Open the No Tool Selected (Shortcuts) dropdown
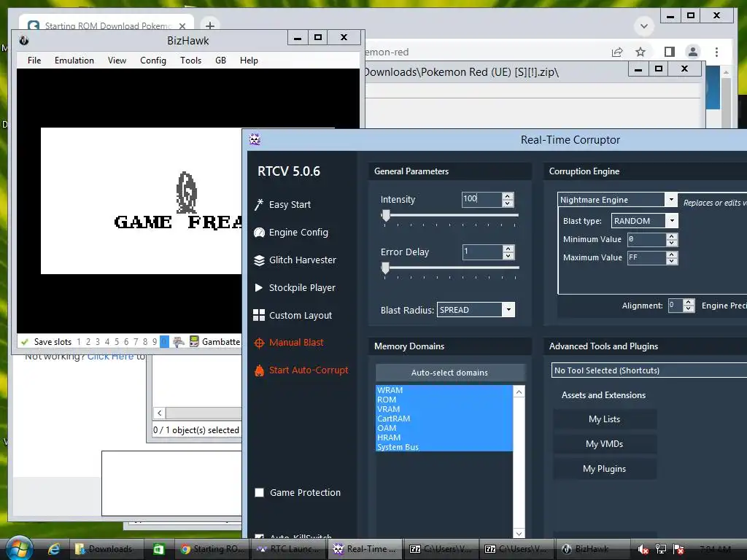 click(649, 370)
